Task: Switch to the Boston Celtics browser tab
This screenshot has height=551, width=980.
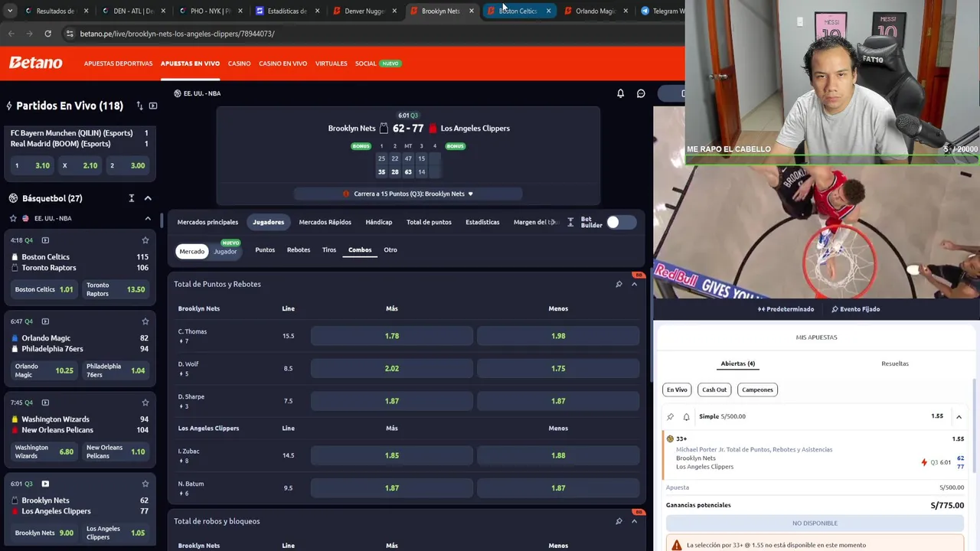Action: click(518, 11)
